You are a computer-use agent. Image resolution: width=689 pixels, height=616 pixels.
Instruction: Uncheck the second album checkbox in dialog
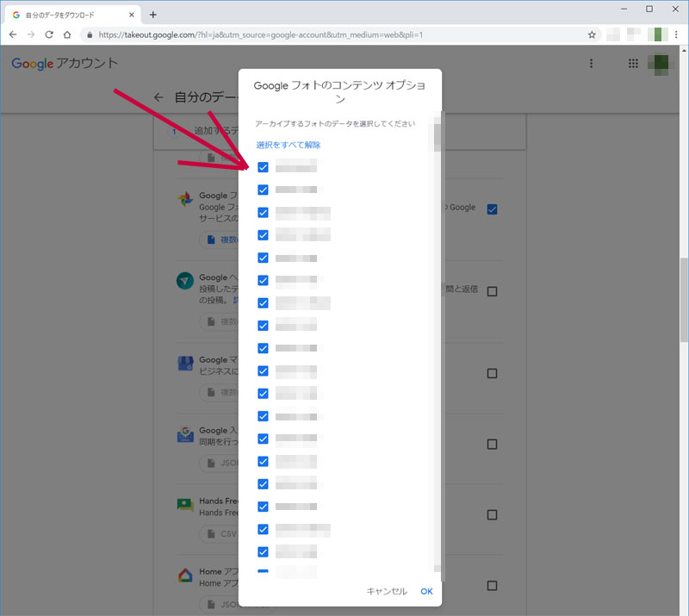pyautogui.click(x=263, y=190)
